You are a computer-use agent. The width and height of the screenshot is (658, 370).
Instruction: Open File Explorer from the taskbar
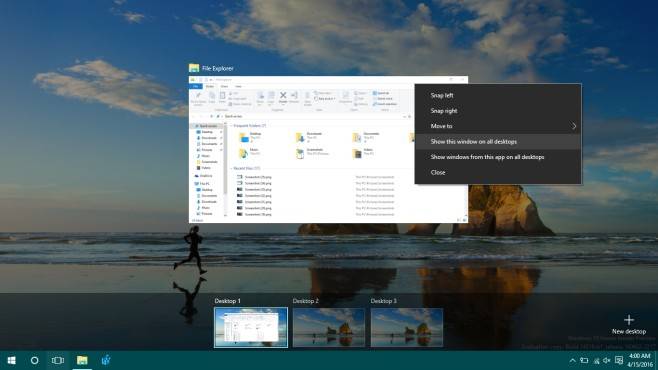[82, 360]
